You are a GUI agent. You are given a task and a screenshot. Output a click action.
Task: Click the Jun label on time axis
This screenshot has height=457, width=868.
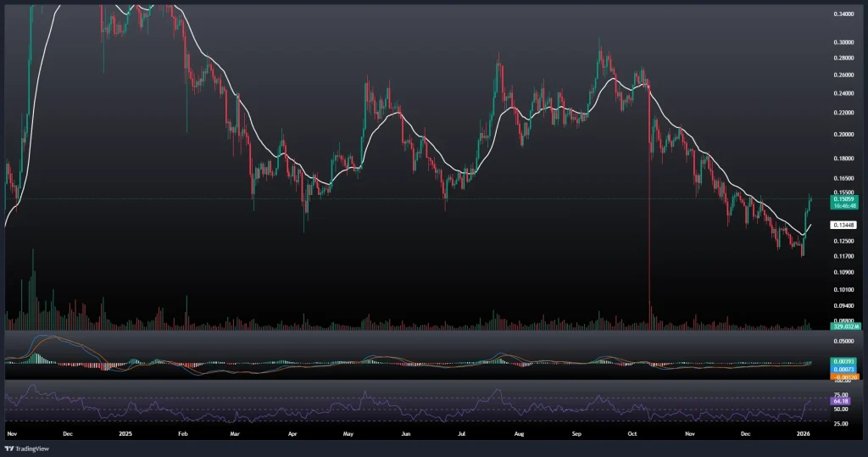click(405, 432)
